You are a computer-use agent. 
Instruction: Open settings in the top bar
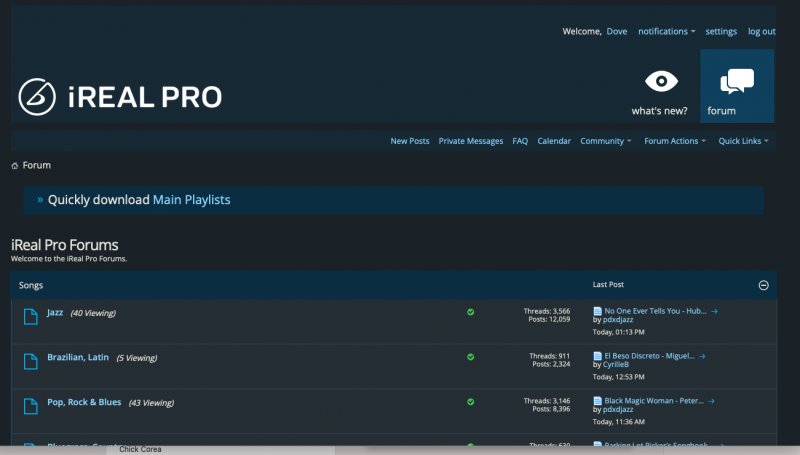pyautogui.click(x=721, y=32)
